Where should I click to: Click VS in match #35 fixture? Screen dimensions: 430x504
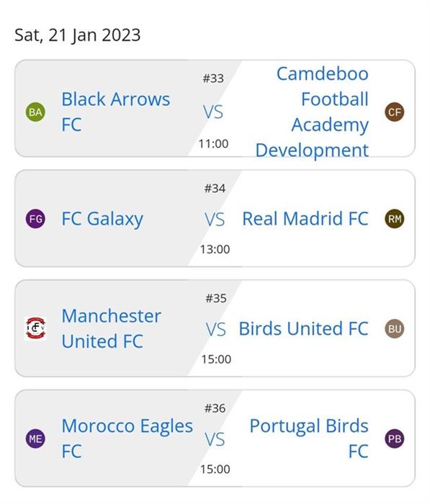coord(216,330)
